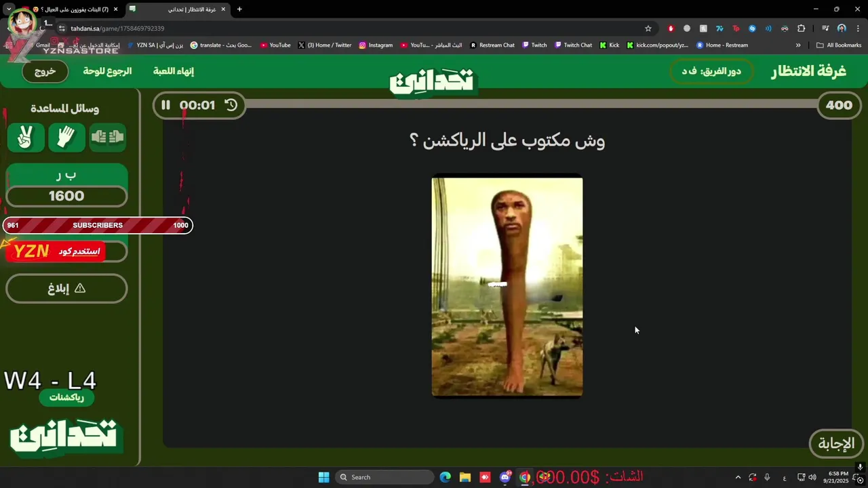
Task: Click the red extension icon next to bookmark star
Action: (x=671, y=28)
